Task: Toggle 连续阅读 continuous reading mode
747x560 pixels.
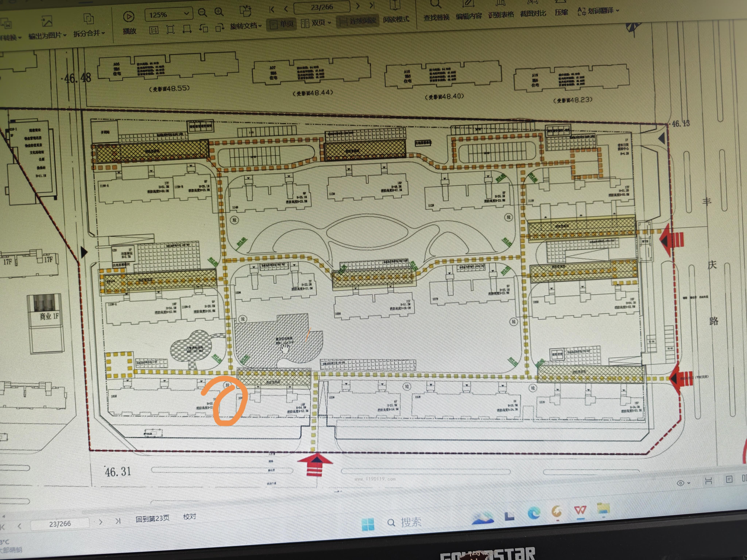Action: (x=358, y=21)
